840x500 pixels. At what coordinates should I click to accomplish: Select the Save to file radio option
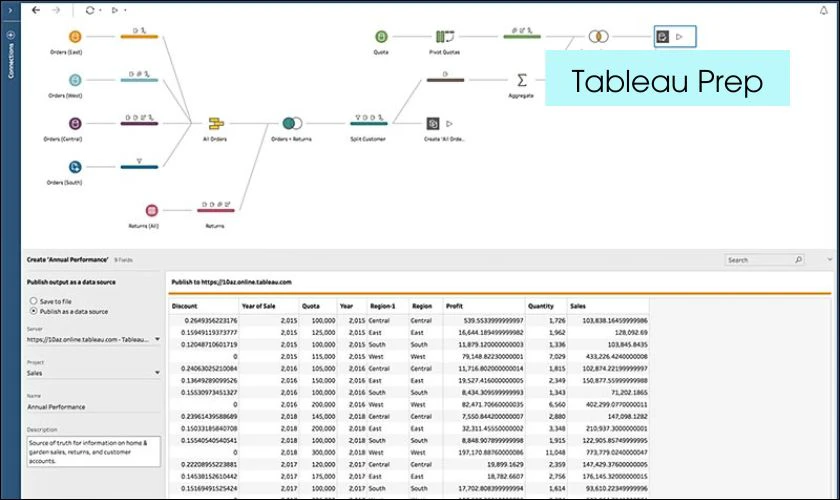34,300
